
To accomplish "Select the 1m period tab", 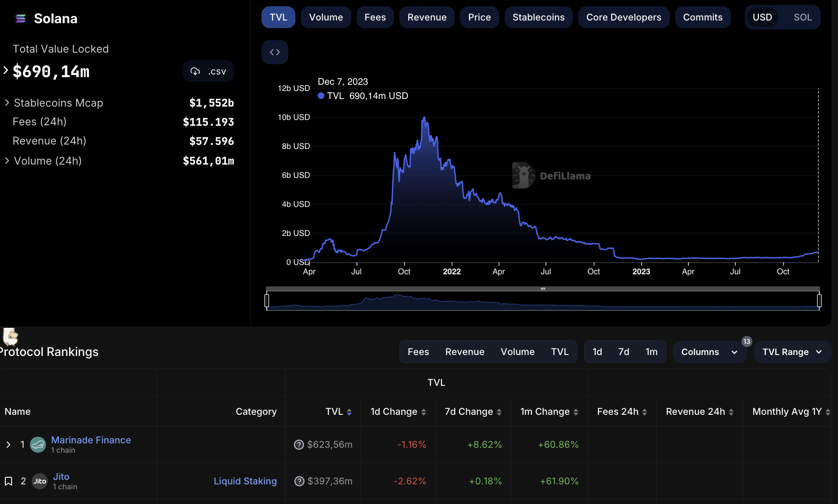I will coord(651,352).
